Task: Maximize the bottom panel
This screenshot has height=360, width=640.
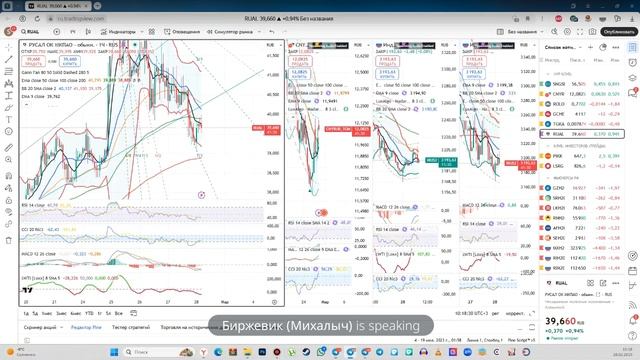Action: click(x=532, y=327)
